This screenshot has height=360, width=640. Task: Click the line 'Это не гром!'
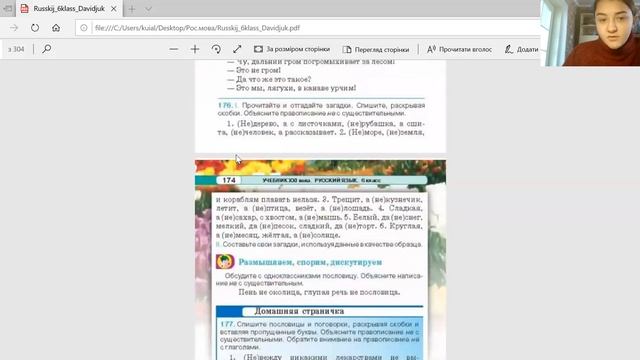click(x=254, y=71)
